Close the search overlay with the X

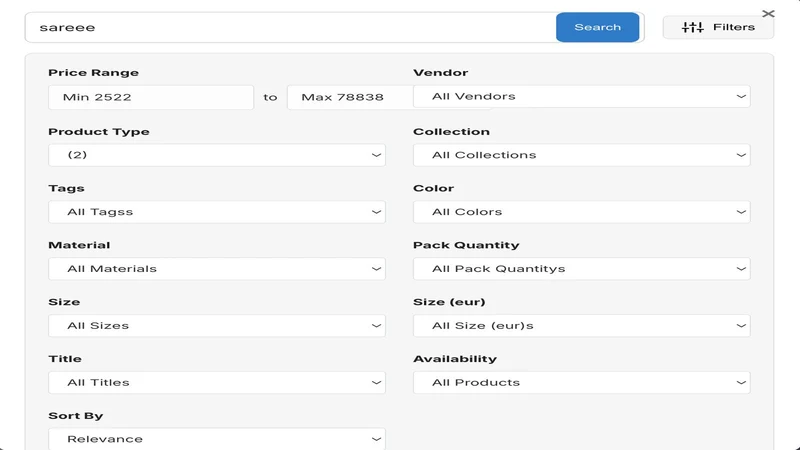pos(768,14)
